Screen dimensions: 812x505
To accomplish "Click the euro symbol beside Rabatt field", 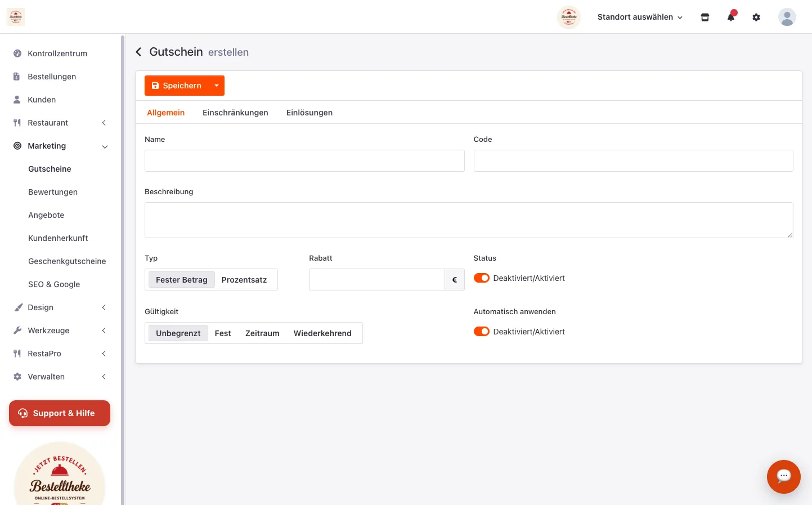I will coord(455,280).
